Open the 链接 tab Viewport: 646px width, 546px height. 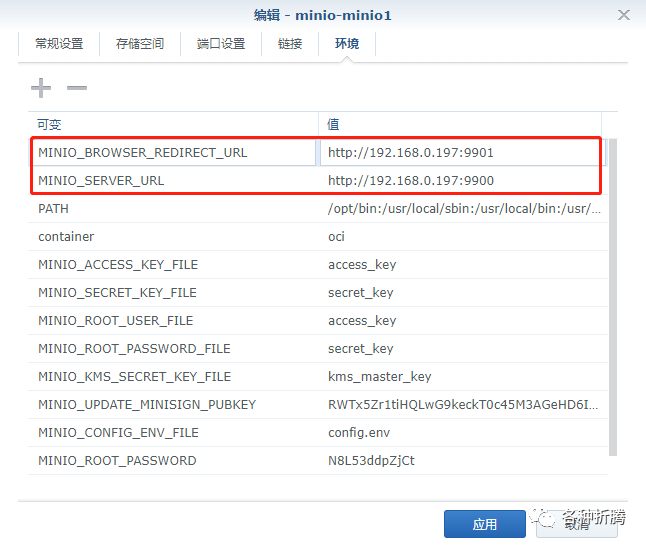[290, 43]
